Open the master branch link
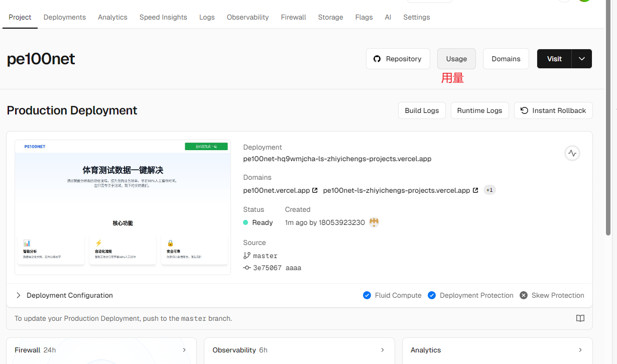The image size is (617, 364). 265,256
